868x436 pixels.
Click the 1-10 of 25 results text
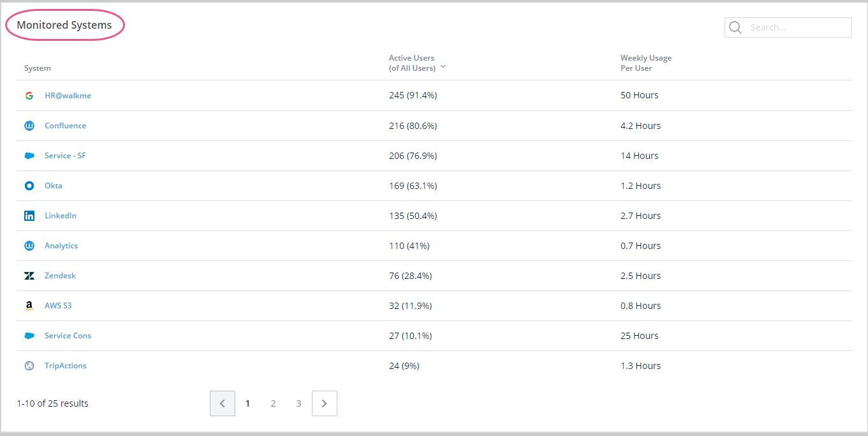click(52, 403)
